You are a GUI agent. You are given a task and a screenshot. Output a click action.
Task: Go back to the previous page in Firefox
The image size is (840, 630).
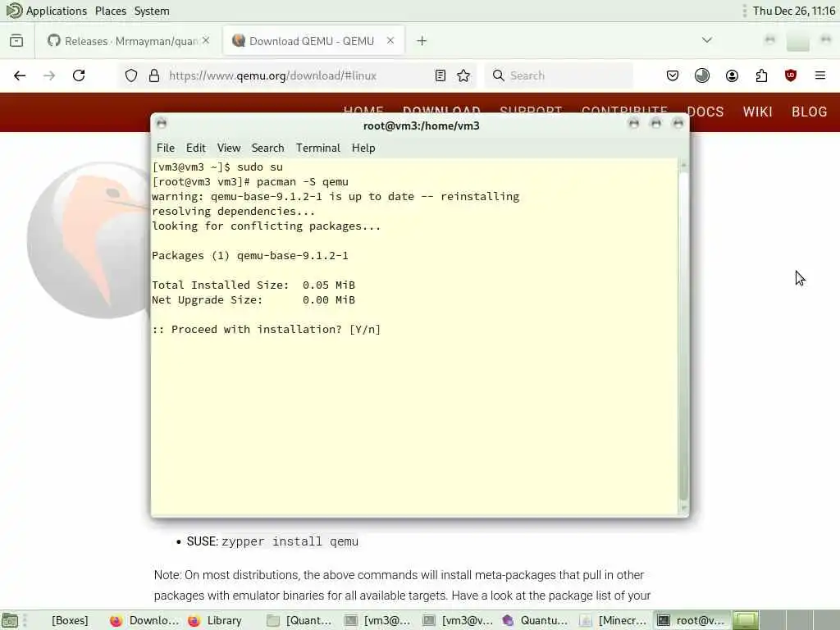[x=20, y=75]
